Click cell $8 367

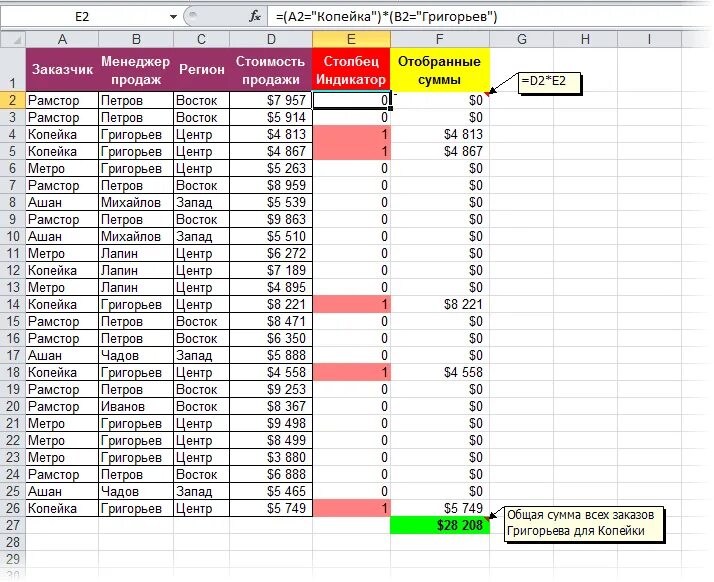pos(271,406)
